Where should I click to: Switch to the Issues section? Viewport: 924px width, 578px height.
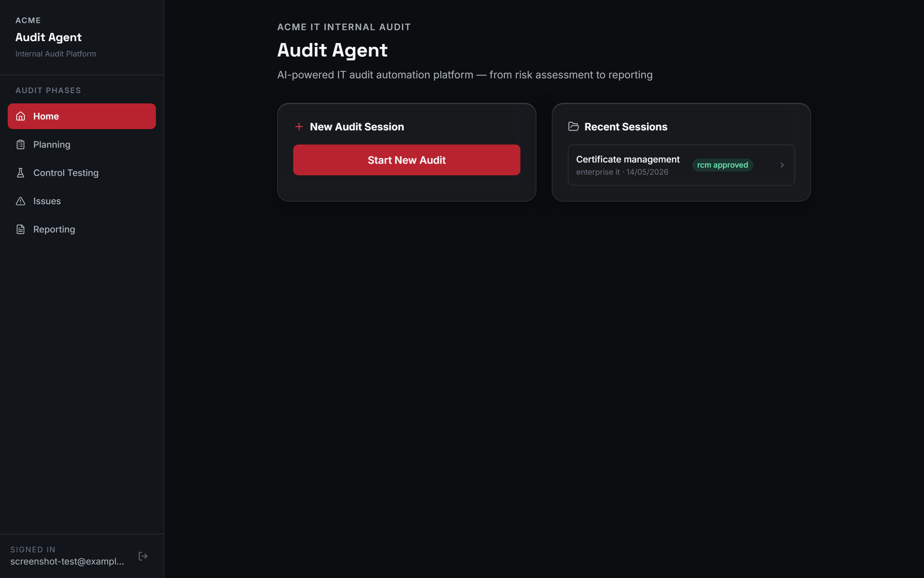pos(82,201)
